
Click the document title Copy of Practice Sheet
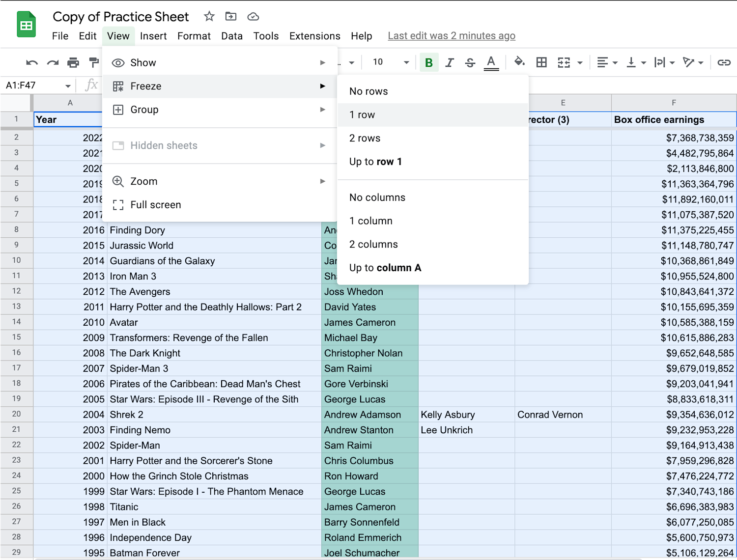120,17
